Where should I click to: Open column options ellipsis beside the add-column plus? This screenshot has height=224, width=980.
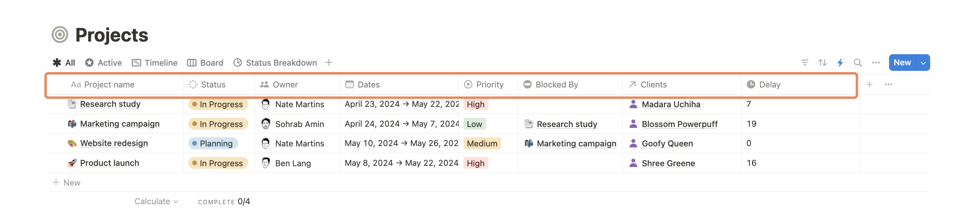(889, 84)
